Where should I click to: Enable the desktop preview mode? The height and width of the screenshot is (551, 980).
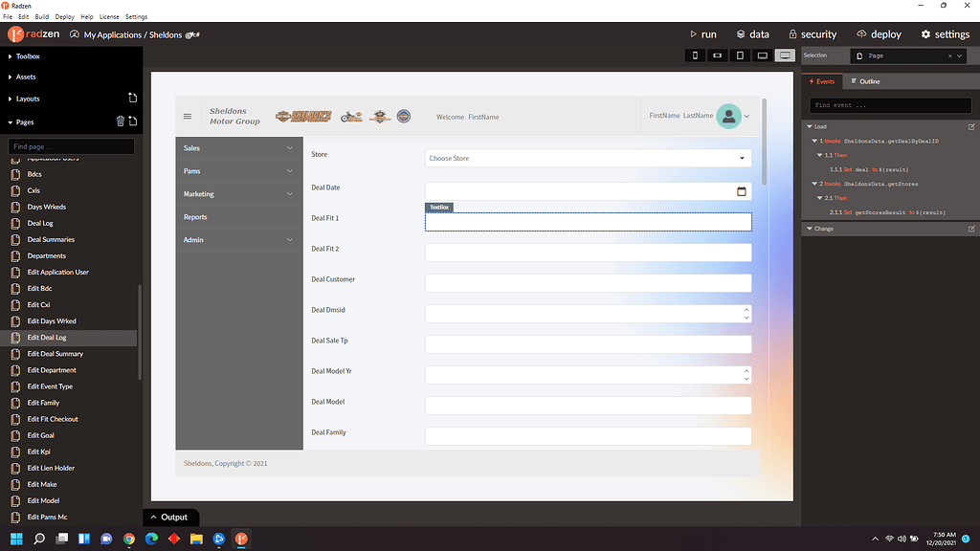click(x=785, y=55)
